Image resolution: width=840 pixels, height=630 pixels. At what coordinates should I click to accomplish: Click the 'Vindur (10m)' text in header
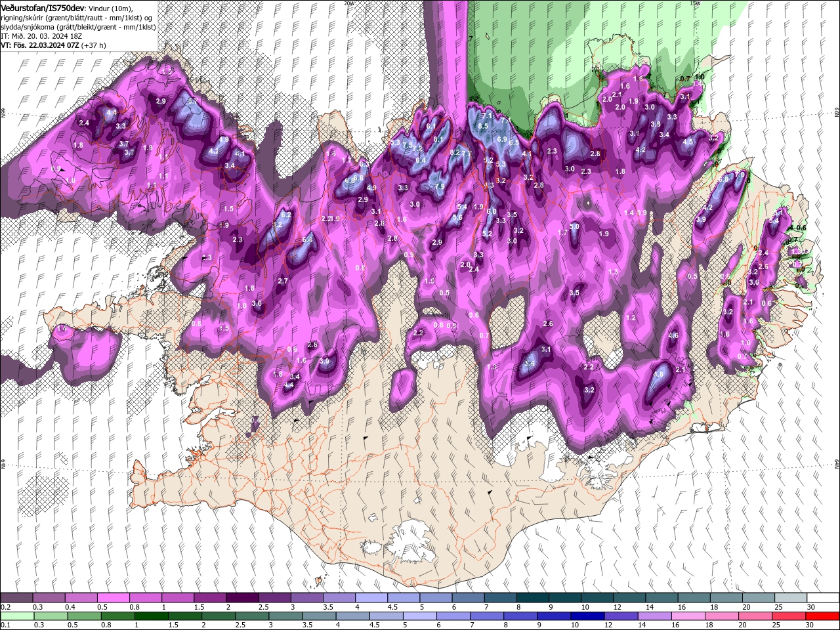(111, 8)
